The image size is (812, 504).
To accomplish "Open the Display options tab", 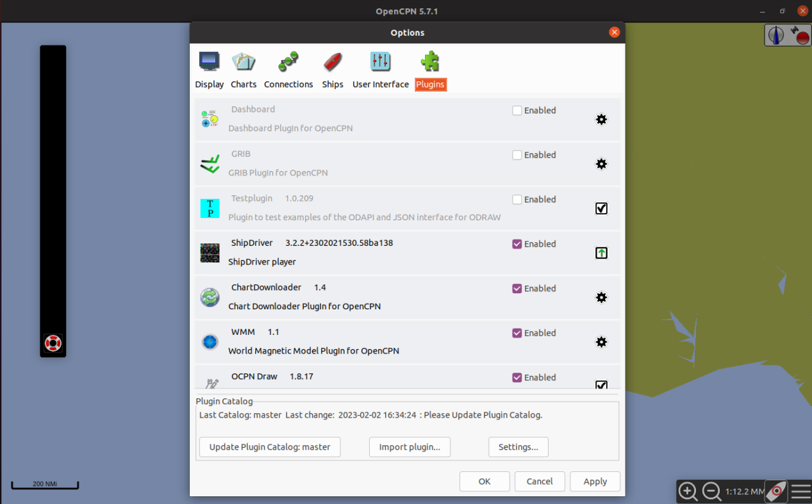I will pos(210,70).
